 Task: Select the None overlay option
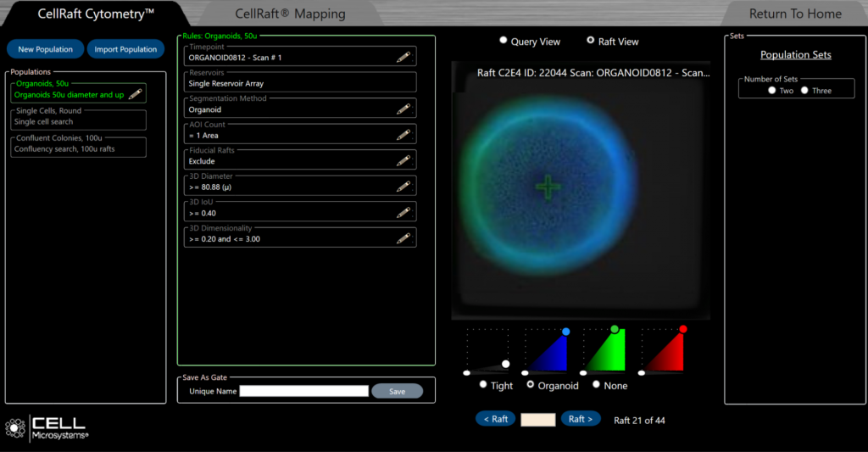click(596, 384)
